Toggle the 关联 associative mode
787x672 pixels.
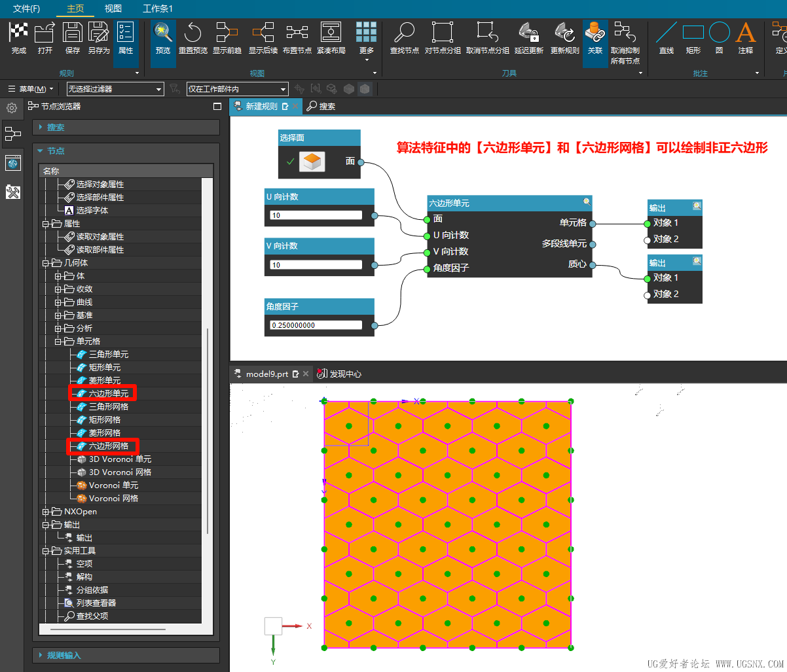pos(595,37)
